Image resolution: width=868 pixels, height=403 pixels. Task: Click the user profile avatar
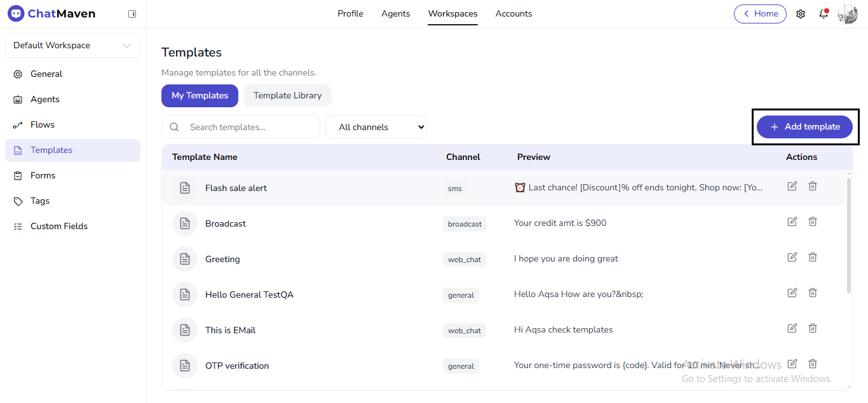click(848, 14)
